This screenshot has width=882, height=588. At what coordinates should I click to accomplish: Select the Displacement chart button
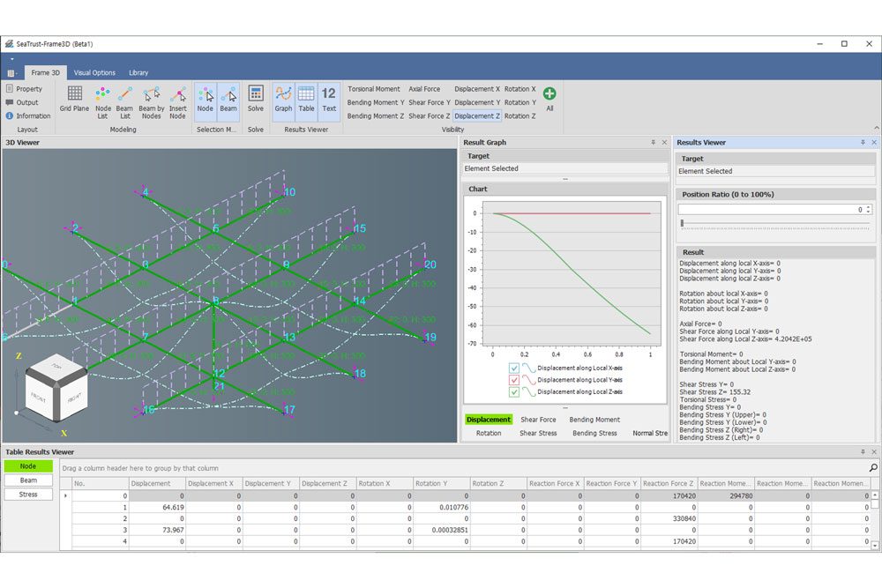pos(489,420)
